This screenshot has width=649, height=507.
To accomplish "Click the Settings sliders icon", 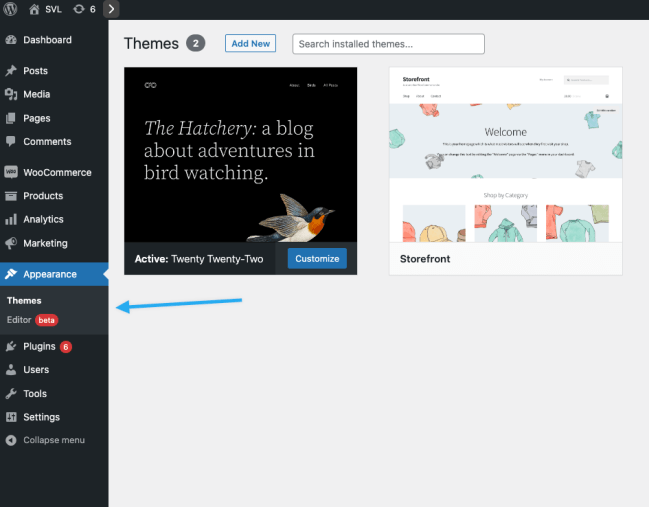I will point(11,417).
